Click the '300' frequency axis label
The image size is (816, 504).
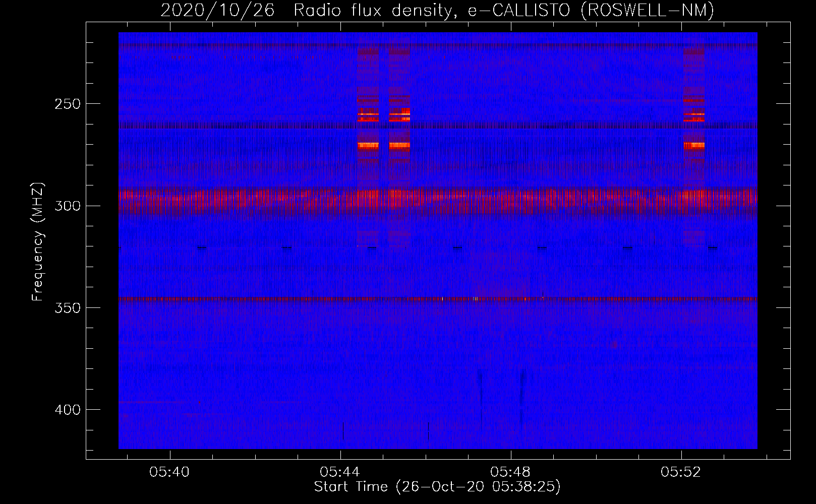[x=68, y=206]
